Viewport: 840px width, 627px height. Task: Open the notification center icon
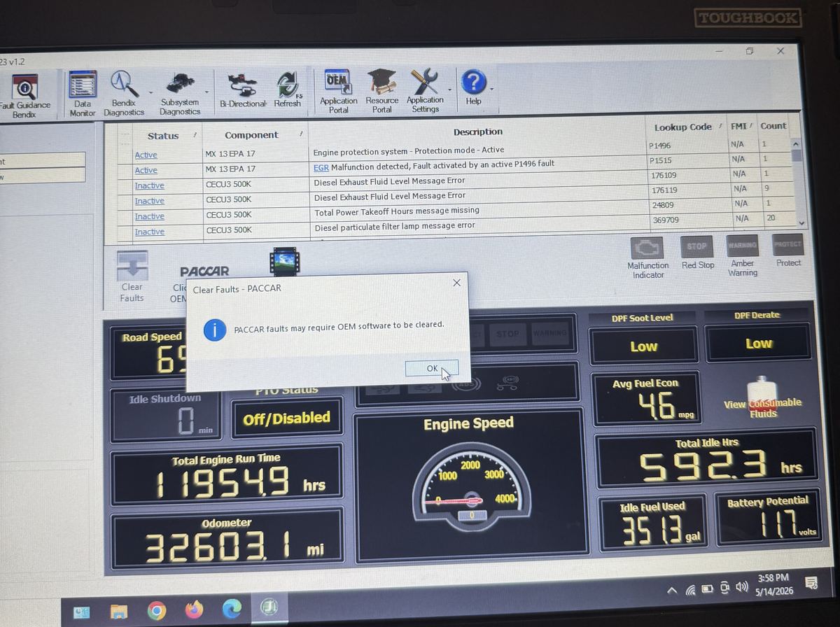(813, 582)
